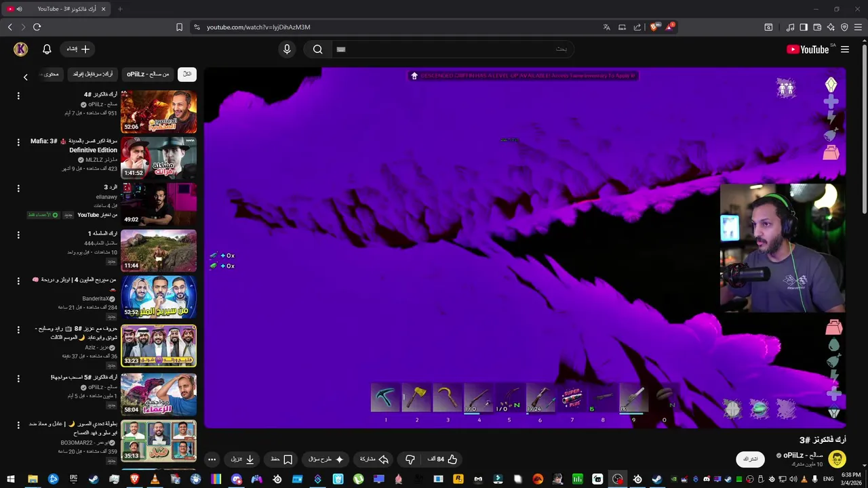The image size is (868, 488).
Task: Open Steam from the taskbar
Action: 94,479
